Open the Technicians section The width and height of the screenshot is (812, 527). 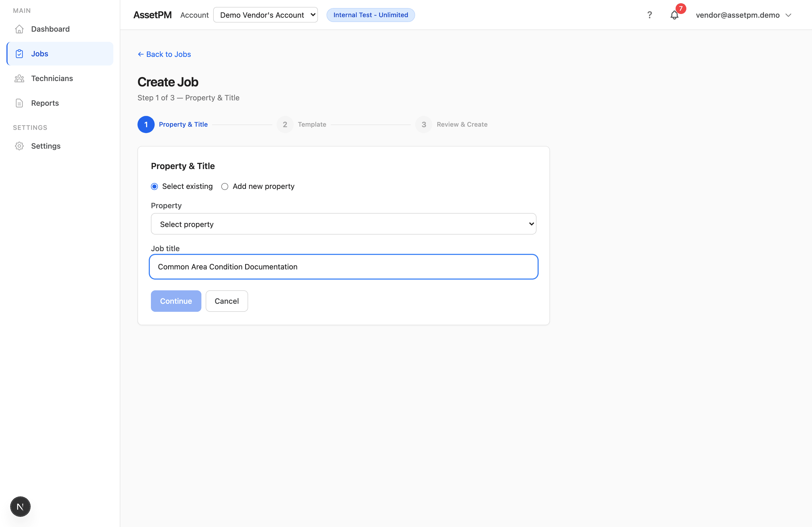tap(52, 78)
